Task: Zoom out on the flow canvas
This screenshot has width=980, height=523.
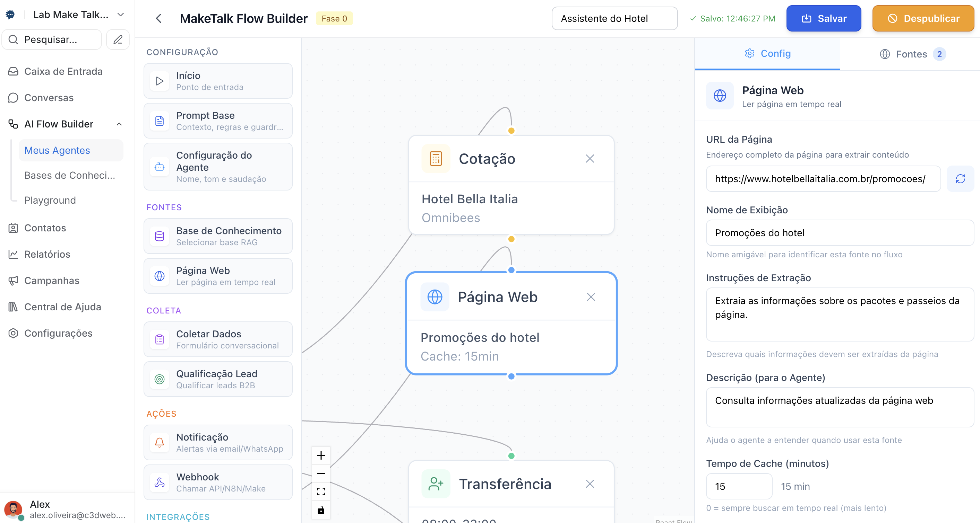Action: point(321,473)
